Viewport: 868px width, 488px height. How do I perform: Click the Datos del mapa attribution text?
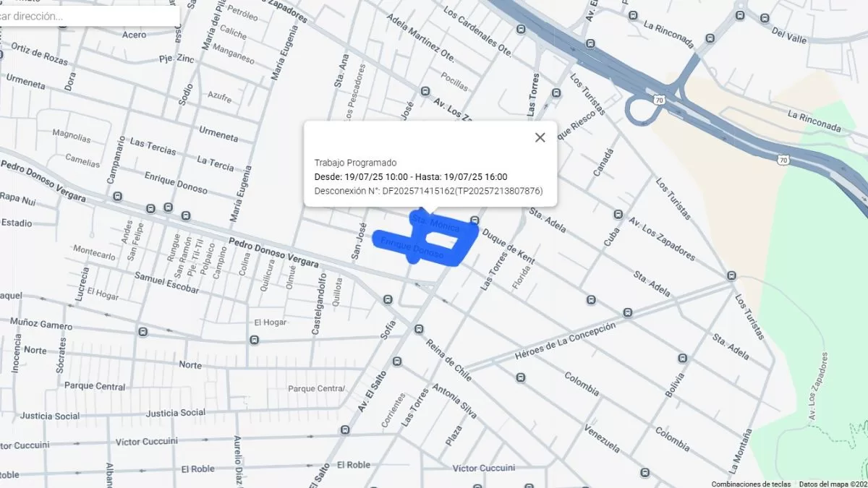click(x=832, y=484)
